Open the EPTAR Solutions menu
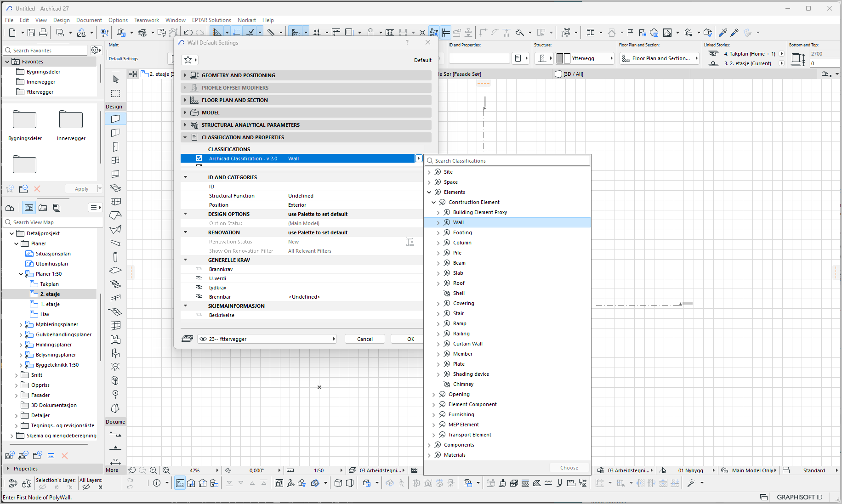842x504 pixels. (211, 20)
